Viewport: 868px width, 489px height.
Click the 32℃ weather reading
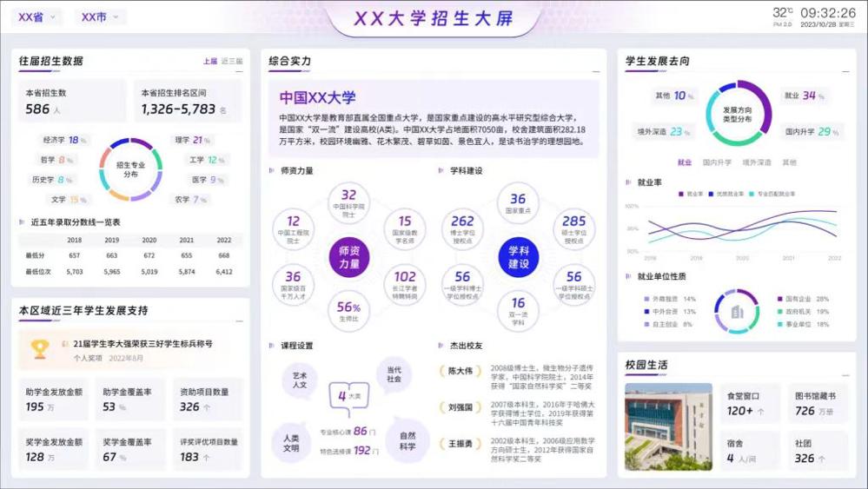[x=783, y=12]
